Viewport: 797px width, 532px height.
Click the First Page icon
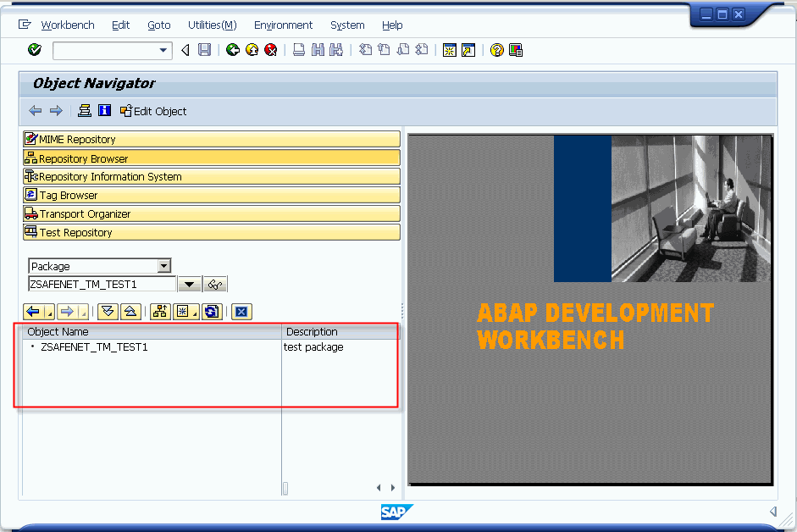pos(365,50)
